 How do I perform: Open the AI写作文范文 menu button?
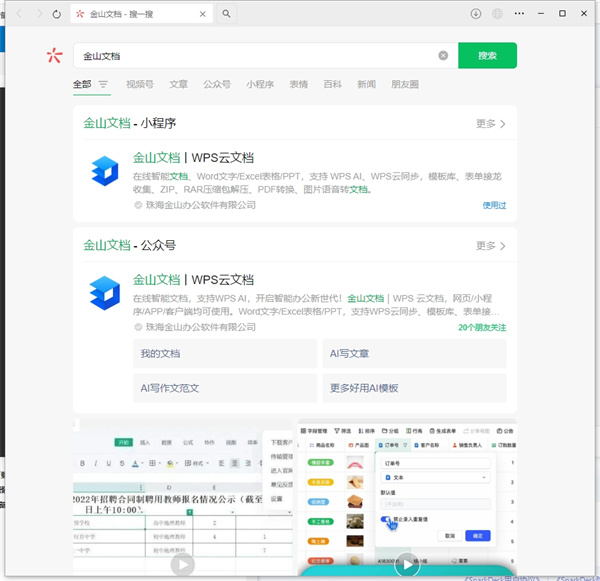click(x=225, y=388)
